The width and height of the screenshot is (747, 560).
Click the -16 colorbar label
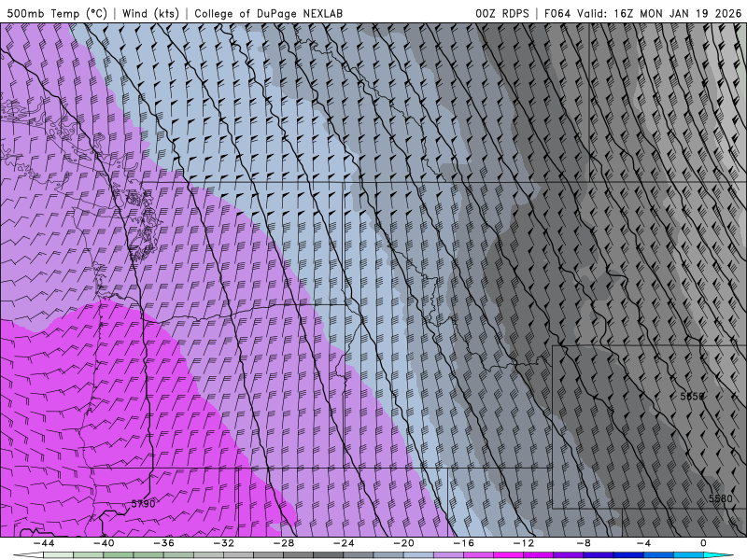(x=464, y=543)
